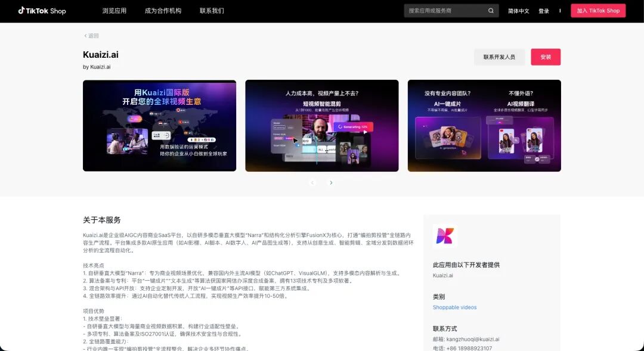The width and height of the screenshot is (644, 351).
Task: Open the AI一键成片 promo thumbnail
Action: click(x=484, y=126)
